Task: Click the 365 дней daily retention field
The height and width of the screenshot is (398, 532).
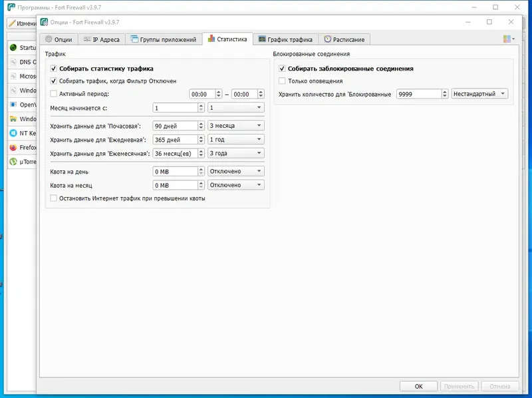Action: [x=175, y=140]
